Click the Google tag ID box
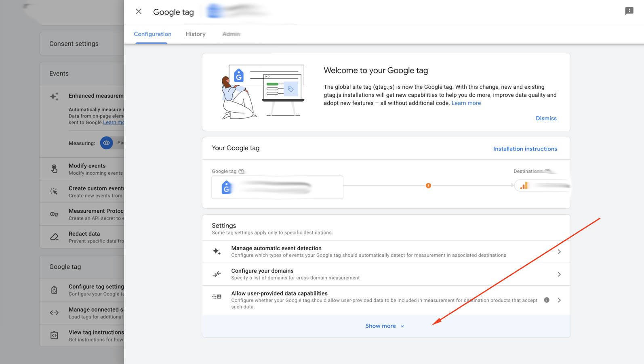Image resolution: width=644 pixels, height=364 pixels. [278, 187]
